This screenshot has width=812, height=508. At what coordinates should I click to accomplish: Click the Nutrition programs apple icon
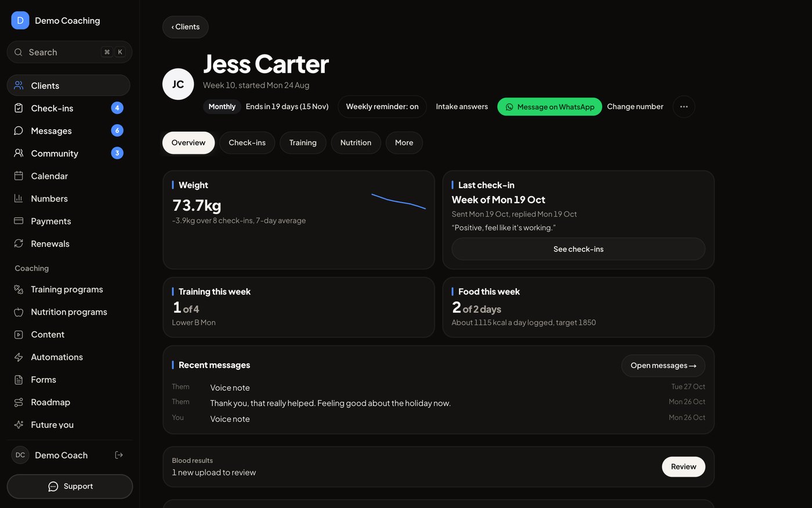(x=19, y=312)
